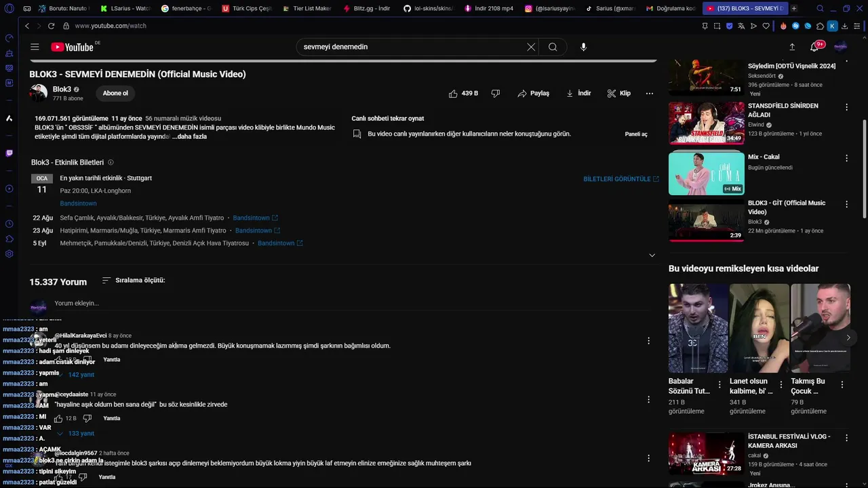868x488 pixels.
Task: Switch to the Blitz.gg - İndir tab
Action: click(366, 9)
